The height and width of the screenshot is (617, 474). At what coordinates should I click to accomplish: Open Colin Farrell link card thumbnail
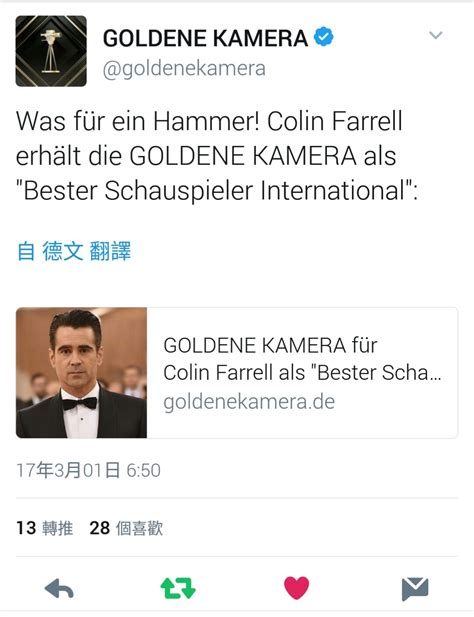coord(81,373)
